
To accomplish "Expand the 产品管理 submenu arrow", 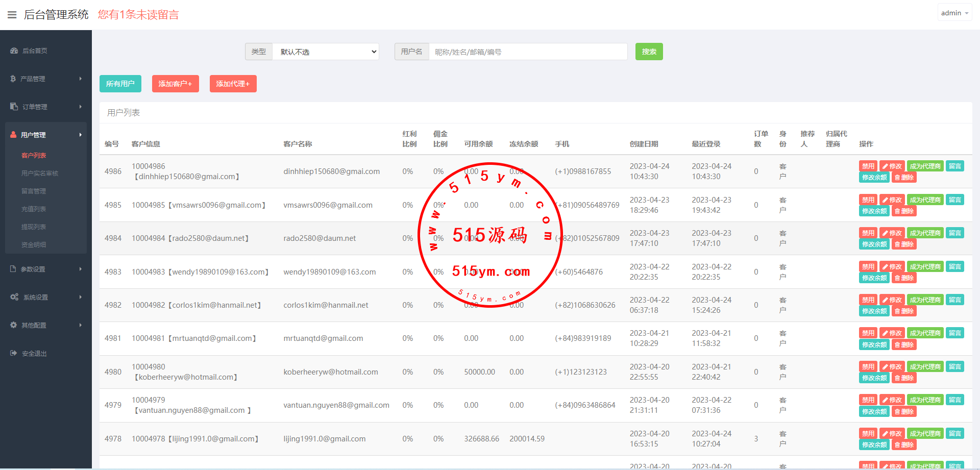I will coord(81,79).
